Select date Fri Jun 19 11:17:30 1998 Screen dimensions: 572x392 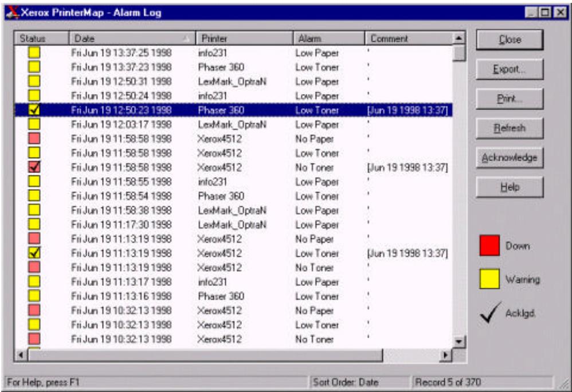[121, 225]
